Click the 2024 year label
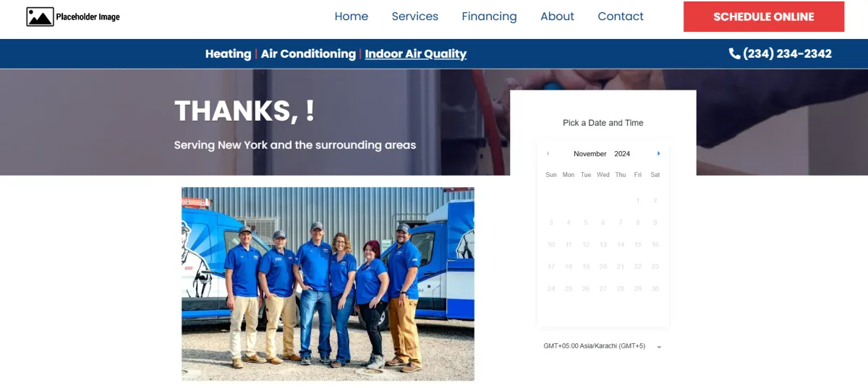 pyautogui.click(x=622, y=154)
